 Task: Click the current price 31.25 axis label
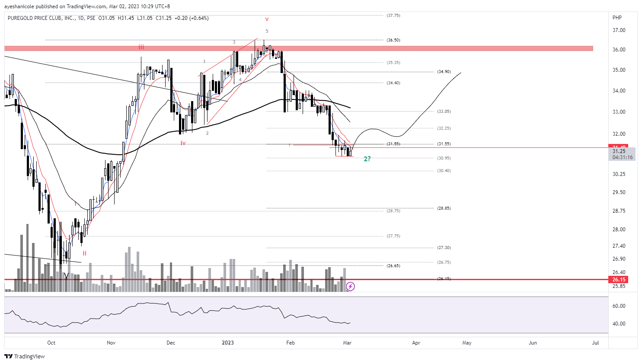click(619, 151)
